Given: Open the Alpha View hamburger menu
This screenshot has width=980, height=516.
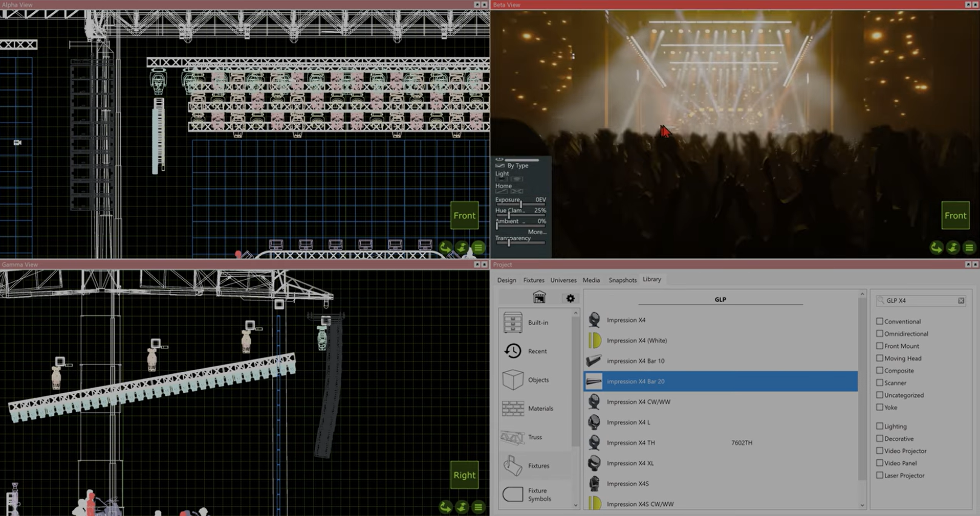Looking at the screenshot, I should point(478,248).
